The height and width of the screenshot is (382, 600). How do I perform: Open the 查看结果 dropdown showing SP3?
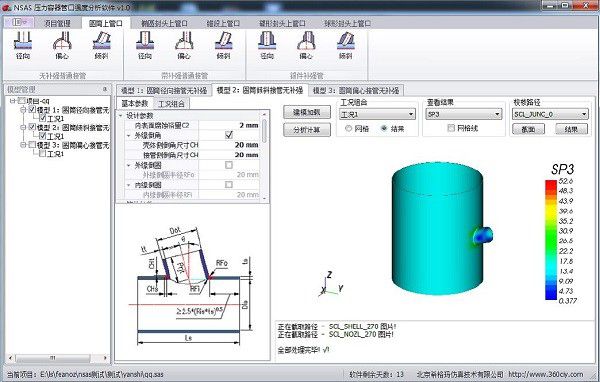(x=463, y=114)
